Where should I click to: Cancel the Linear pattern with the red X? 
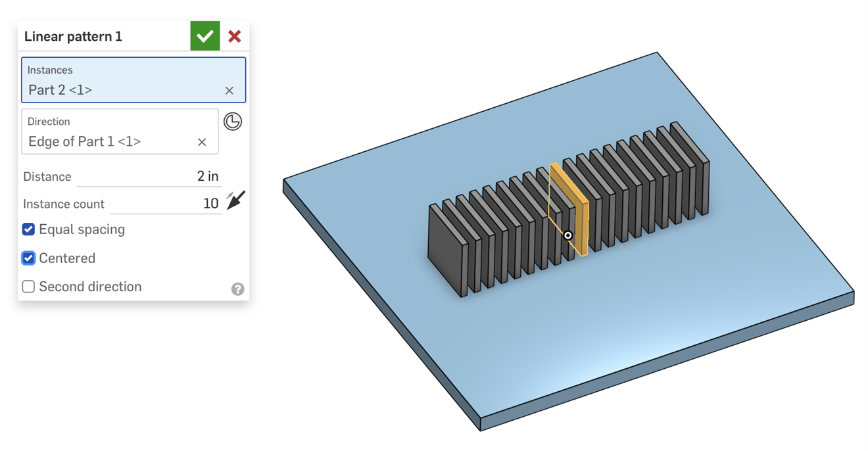(x=235, y=36)
